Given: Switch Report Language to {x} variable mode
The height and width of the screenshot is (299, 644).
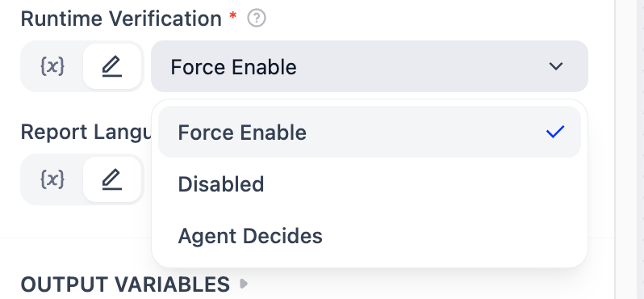Looking at the screenshot, I should tap(52, 179).
